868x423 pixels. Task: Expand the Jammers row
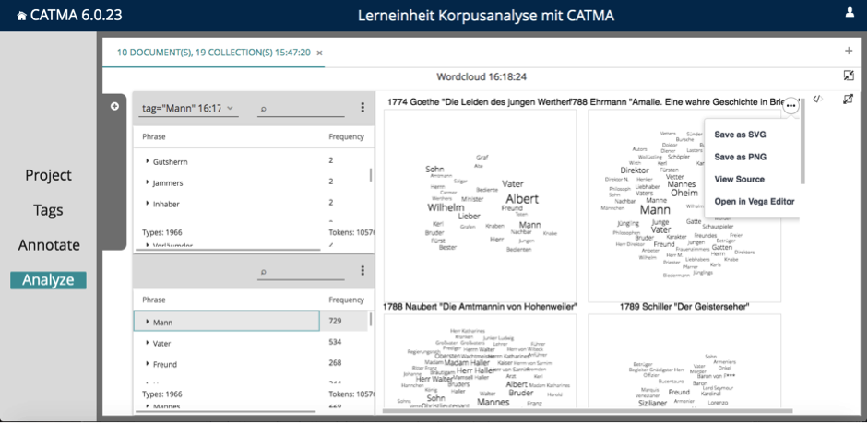[148, 182]
